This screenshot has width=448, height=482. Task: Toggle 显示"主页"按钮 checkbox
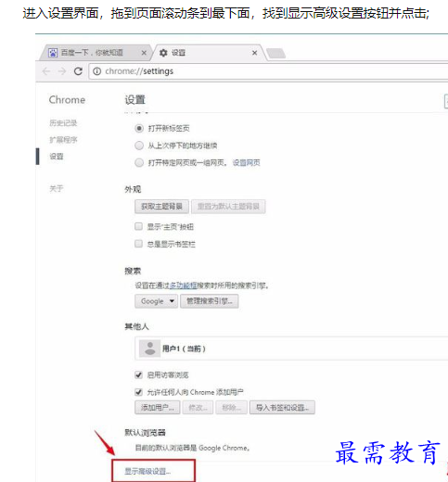point(138,226)
